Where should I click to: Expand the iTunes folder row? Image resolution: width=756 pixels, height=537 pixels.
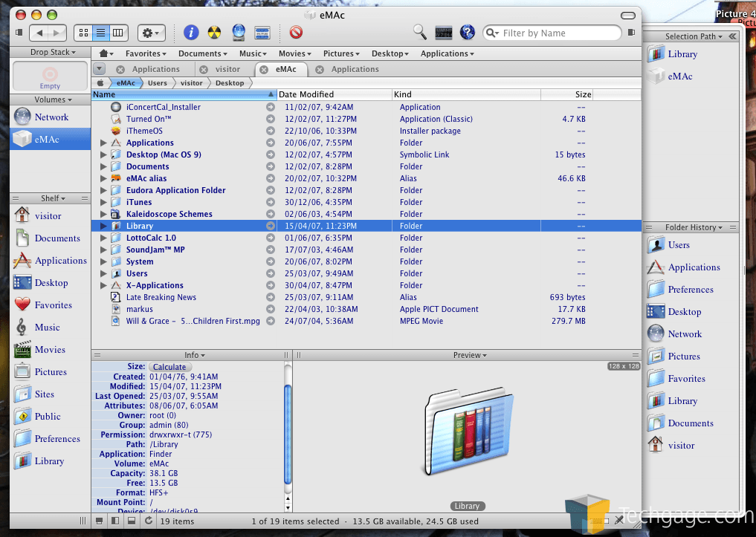pos(103,202)
